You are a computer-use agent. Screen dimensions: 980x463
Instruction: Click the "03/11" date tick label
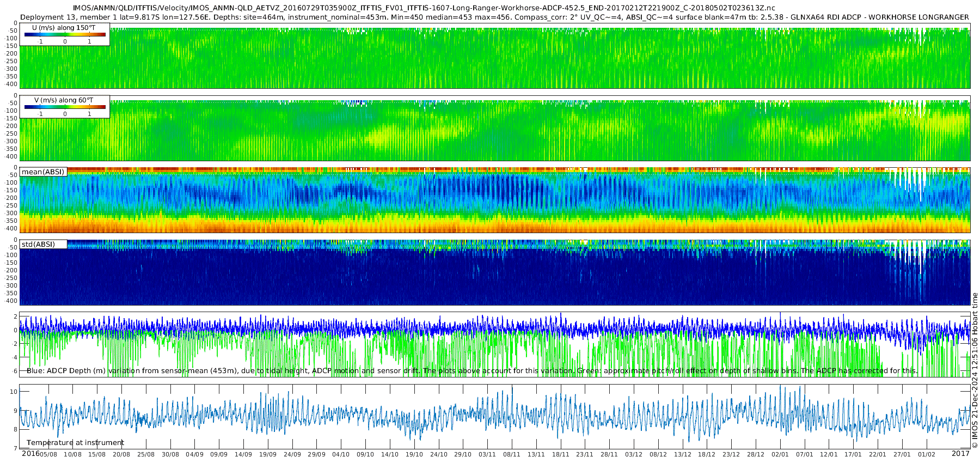pyautogui.click(x=487, y=455)
